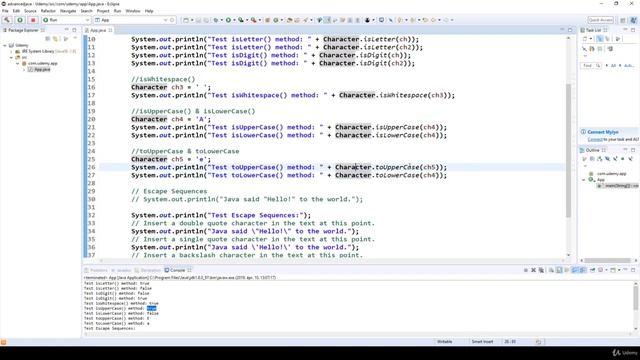This screenshot has width=640, height=360.
Task: Click Collapse All icon in Package Explorer
Action: tap(48, 39)
